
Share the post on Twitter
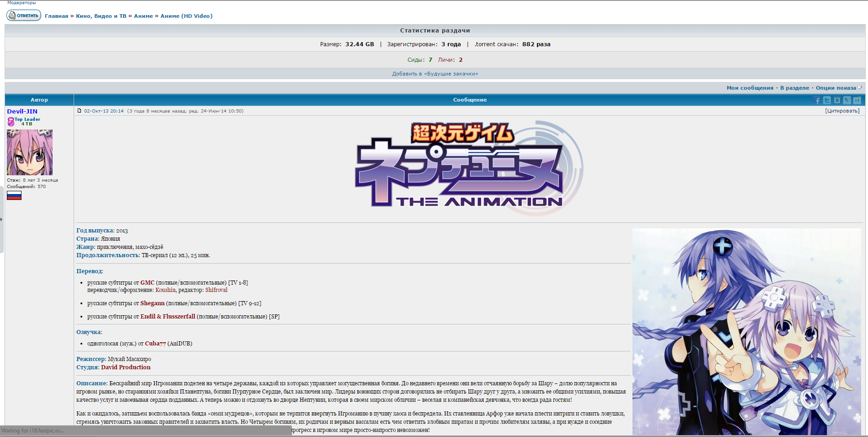point(827,100)
